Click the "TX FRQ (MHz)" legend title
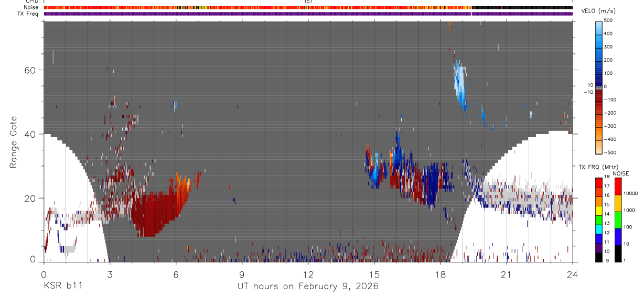Viewport: 644px width, 297px height. coord(598,167)
